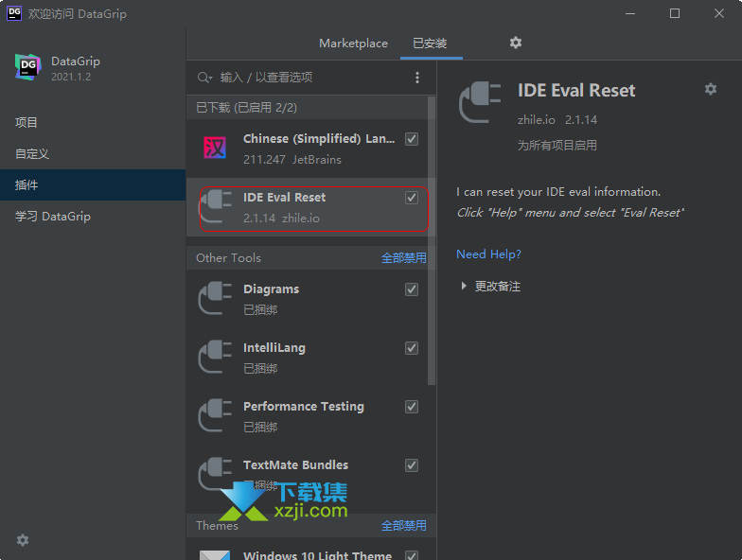Open 项目 section in left sidebar
742x560 pixels.
(93, 123)
